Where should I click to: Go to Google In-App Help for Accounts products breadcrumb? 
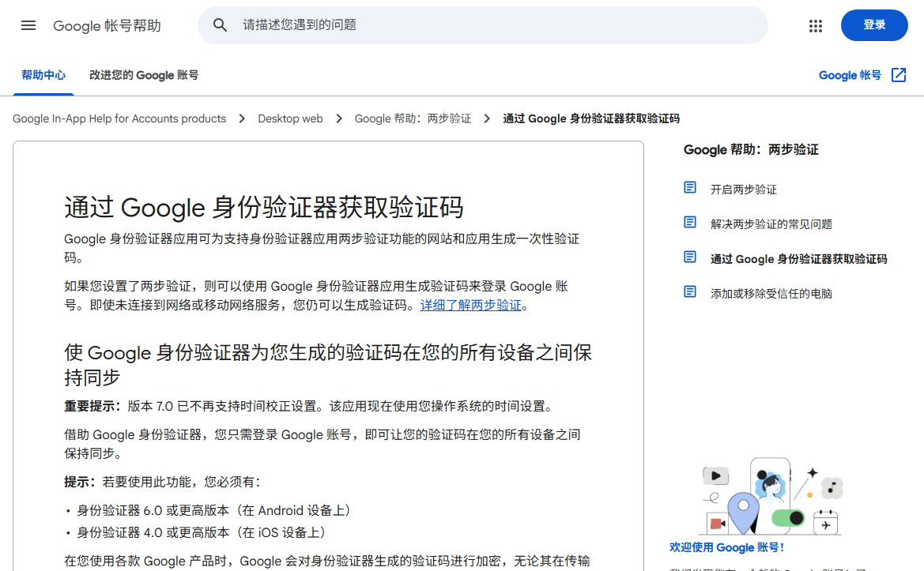coord(119,118)
